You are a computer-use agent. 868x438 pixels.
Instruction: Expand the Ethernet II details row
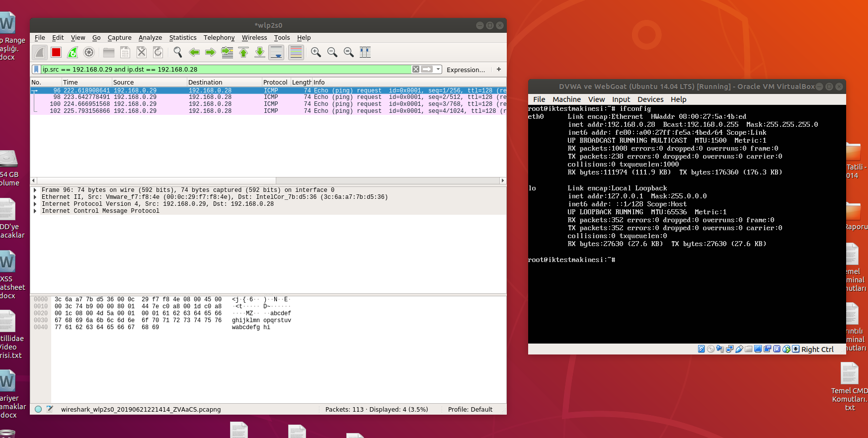coord(35,197)
